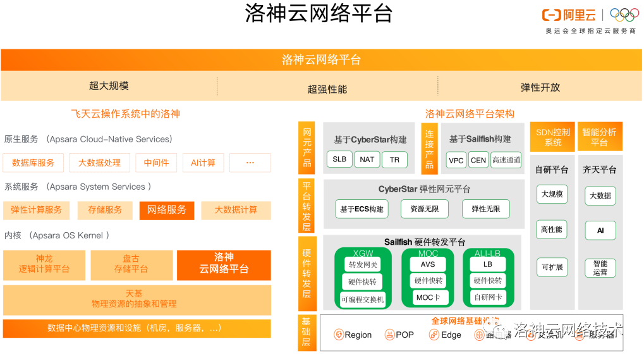Click the 基于Sailfish构建 heading

click(480, 139)
